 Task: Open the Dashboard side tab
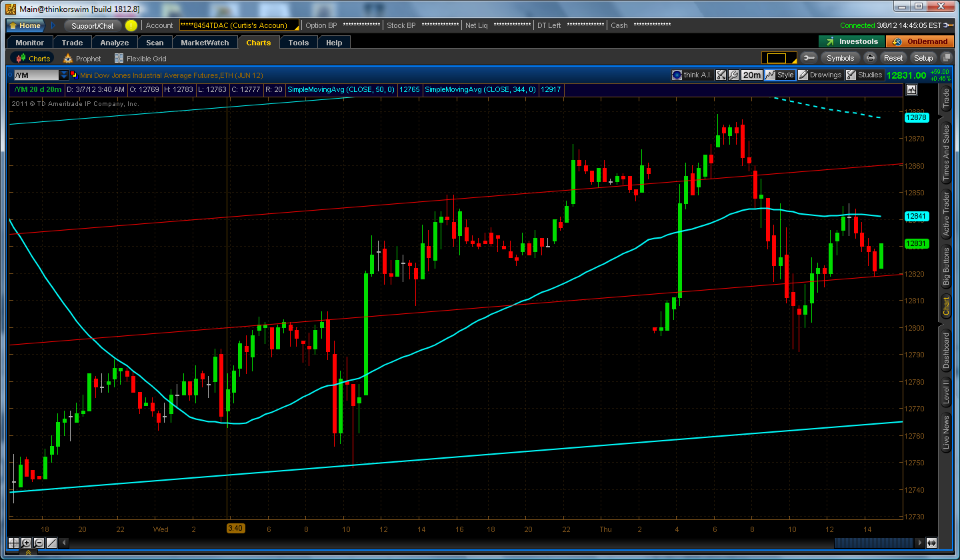[x=945, y=351]
